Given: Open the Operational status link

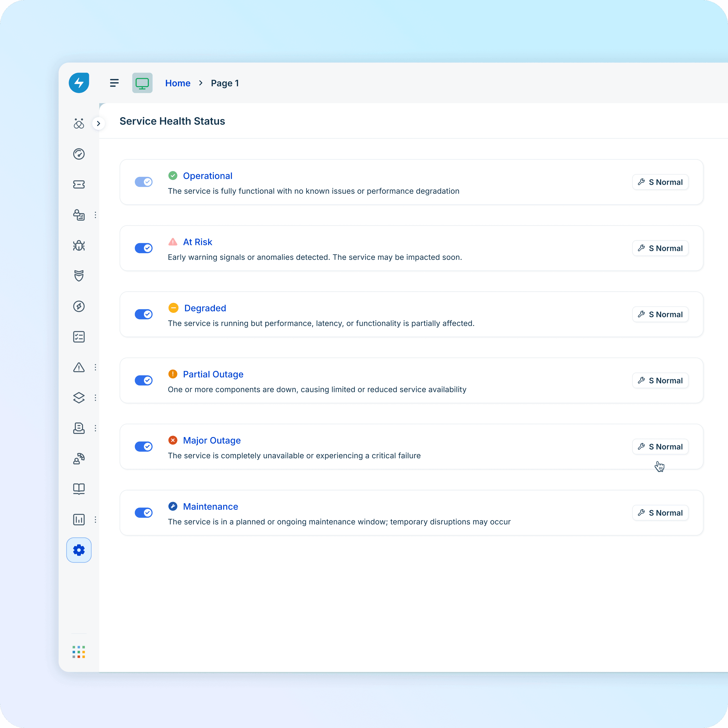Looking at the screenshot, I should [208, 176].
